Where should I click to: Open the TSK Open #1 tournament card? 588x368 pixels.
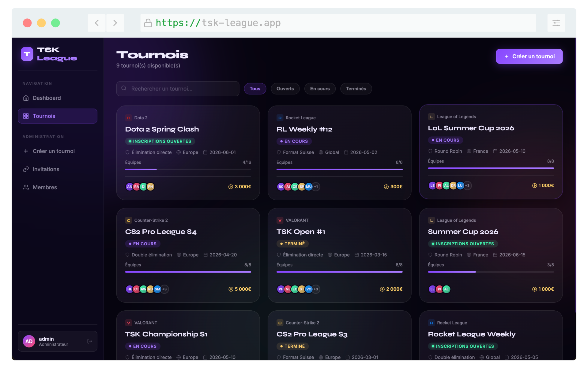339,255
